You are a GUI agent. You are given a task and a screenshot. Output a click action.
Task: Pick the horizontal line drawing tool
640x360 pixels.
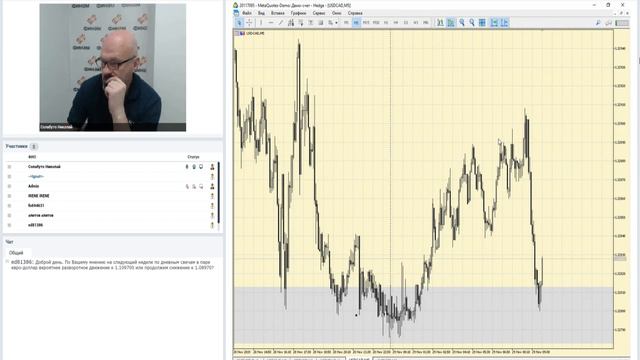pyautogui.click(x=271, y=23)
